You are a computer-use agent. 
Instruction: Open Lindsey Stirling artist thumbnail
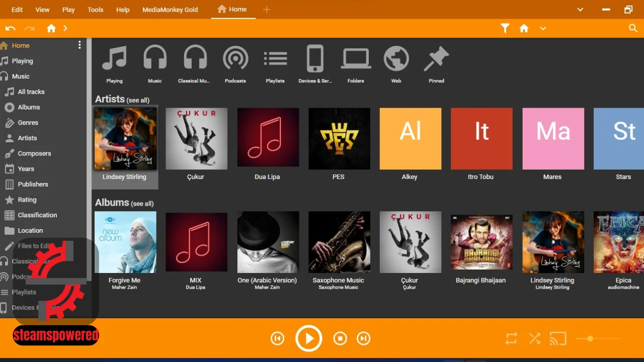pos(125,139)
